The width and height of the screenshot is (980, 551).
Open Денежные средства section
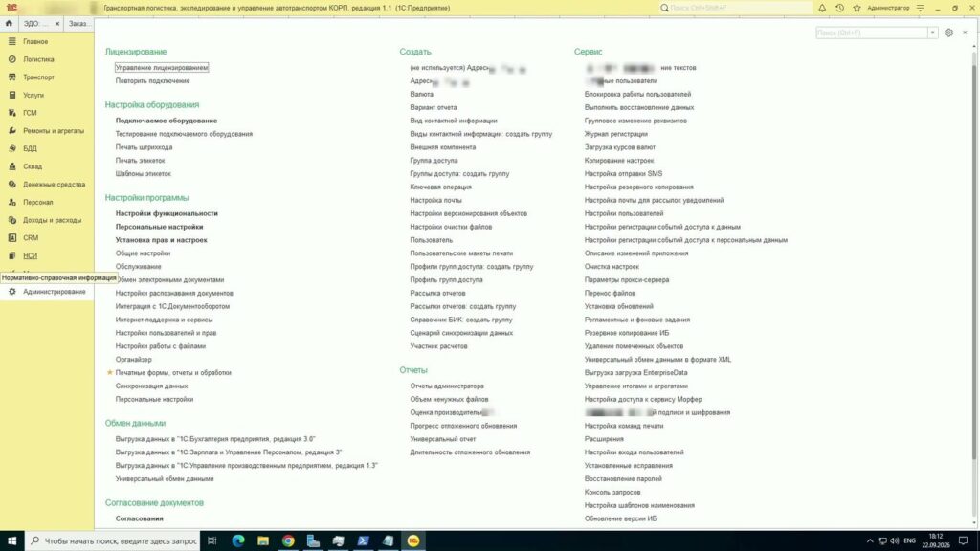pyautogui.click(x=54, y=185)
